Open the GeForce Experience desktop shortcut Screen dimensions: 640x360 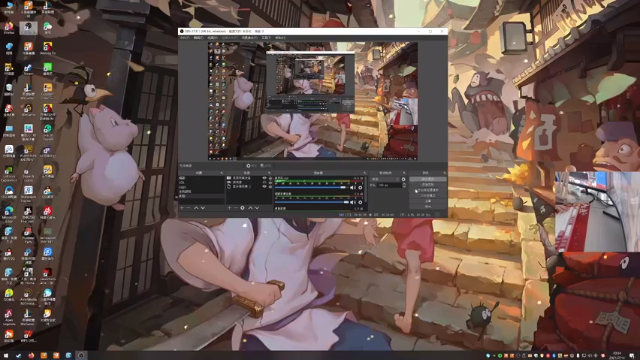coord(9,173)
